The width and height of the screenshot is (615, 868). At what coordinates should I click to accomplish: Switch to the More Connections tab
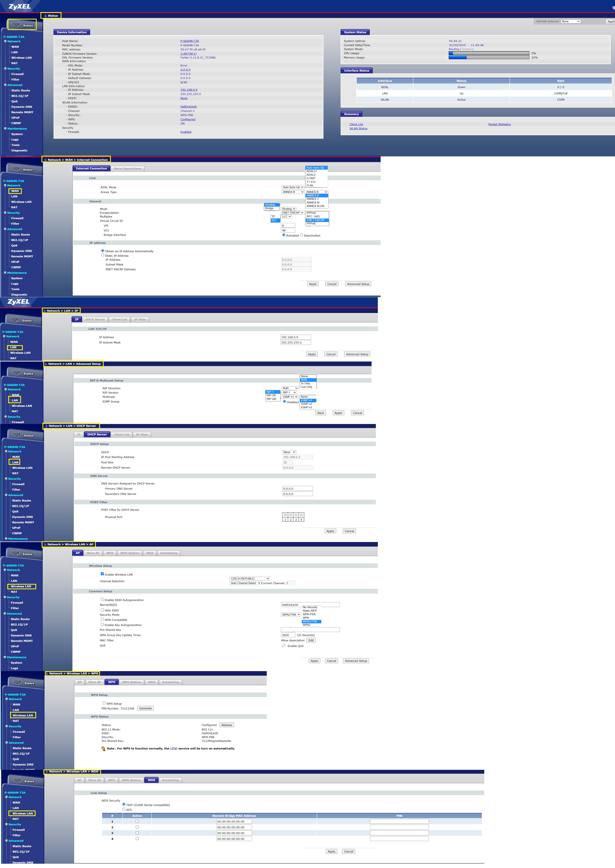pos(127,169)
